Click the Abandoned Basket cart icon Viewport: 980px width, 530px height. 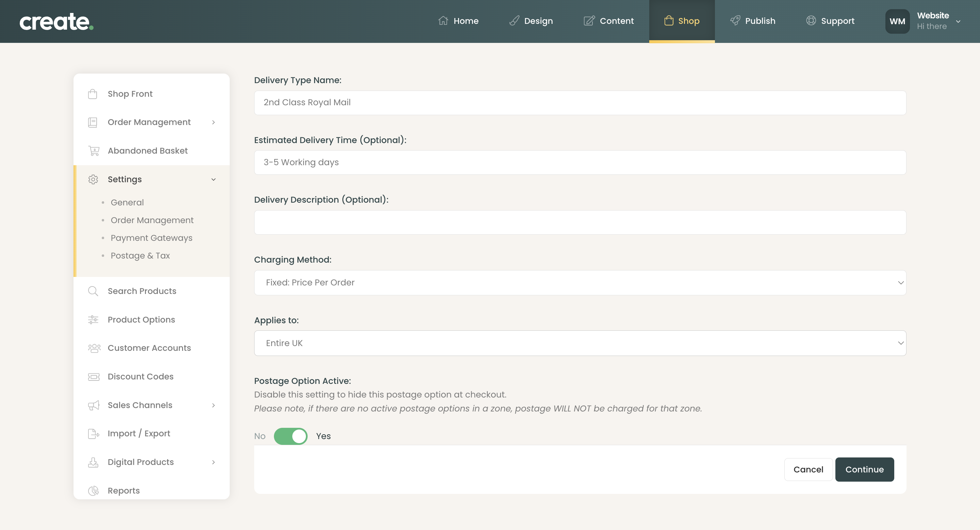coord(94,151)
